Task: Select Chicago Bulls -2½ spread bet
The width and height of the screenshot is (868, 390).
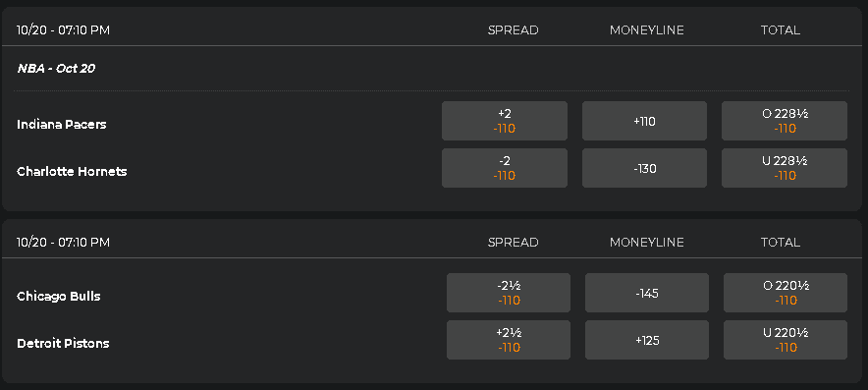Action: pyautogui.click(x=509, y=293)
